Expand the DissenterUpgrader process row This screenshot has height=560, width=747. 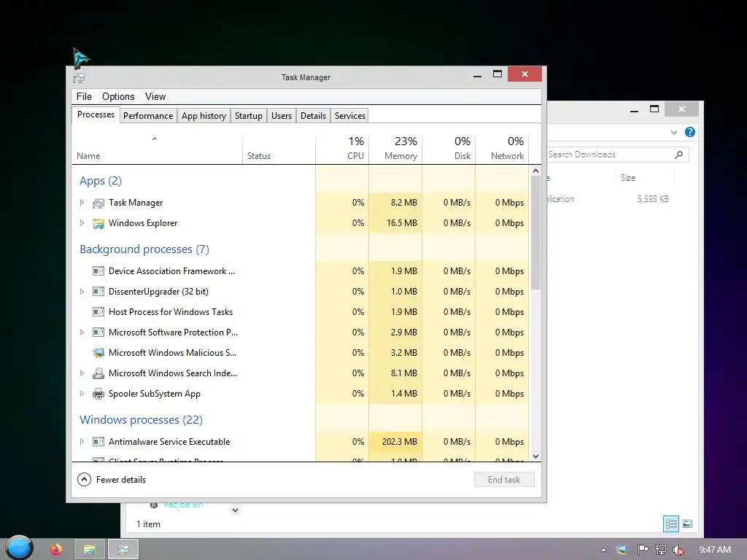(82, 292)
